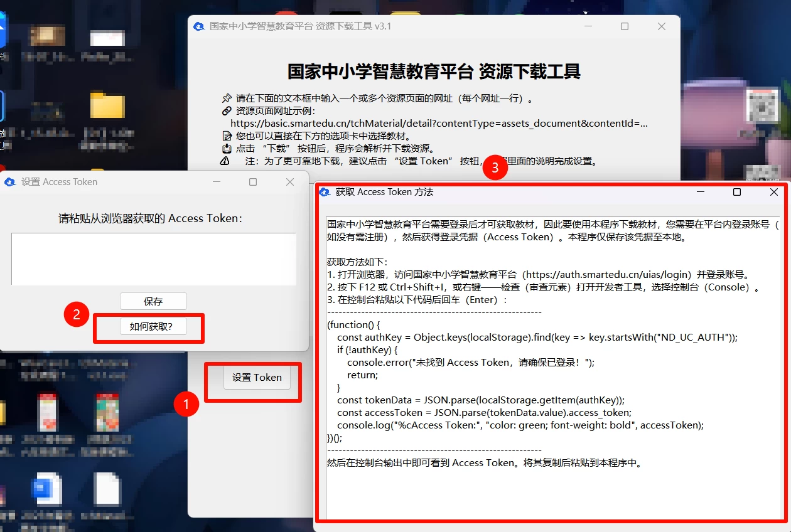Click app icon in main 资源下载工具 title bar
This screenshot has height=532, width=791.
tap(199, 26)
